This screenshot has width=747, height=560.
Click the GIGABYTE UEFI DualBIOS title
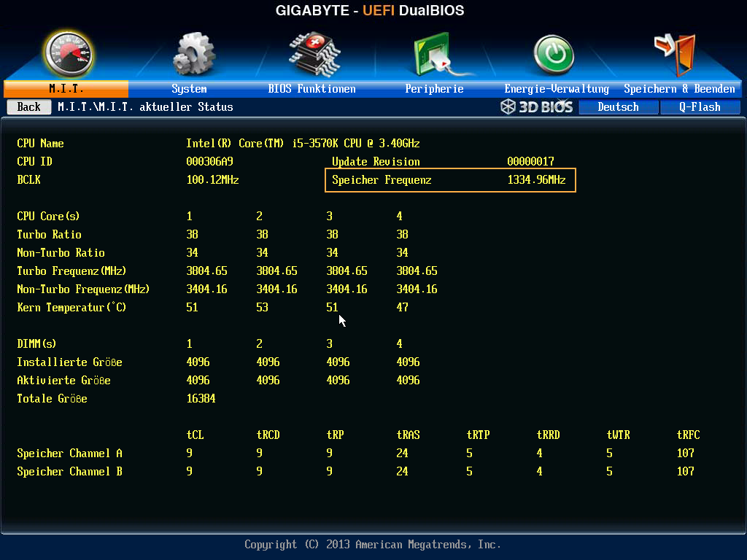(x=370, y=10)
